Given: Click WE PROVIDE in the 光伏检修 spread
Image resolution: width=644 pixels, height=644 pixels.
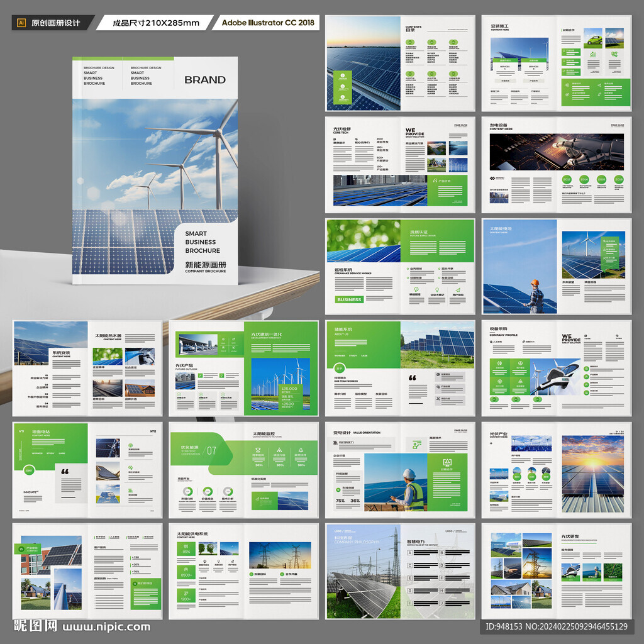Looking at the screenshot, I should [414, 133].
